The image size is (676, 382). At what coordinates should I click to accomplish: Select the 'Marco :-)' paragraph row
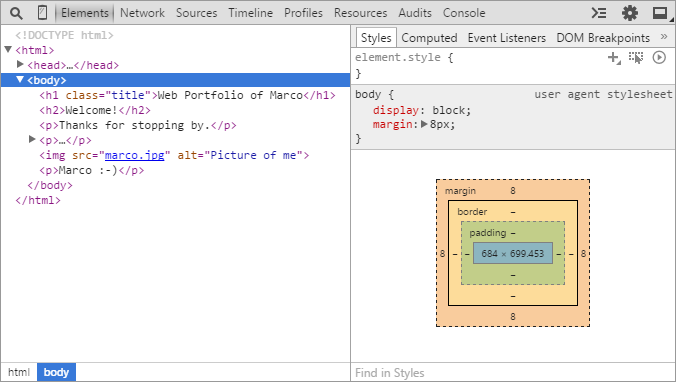click(x=91, y=170)
